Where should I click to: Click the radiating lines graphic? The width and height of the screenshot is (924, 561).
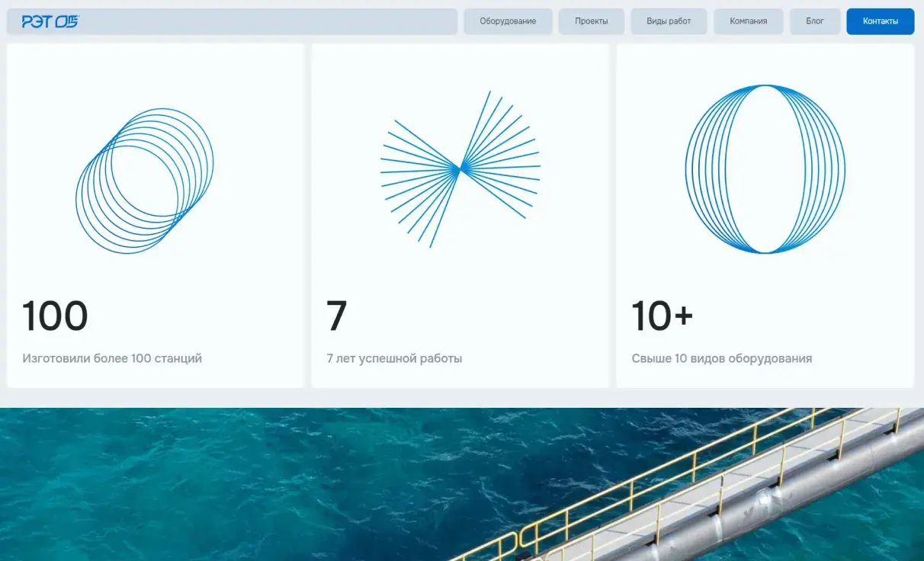coord(460,168)
